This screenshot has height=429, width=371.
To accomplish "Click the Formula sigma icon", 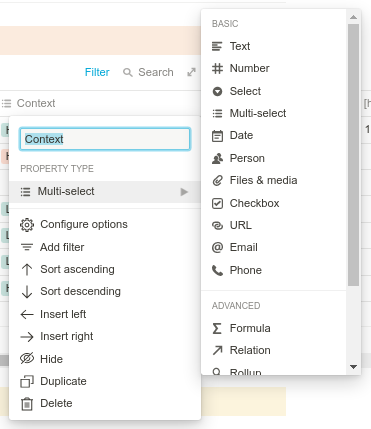I will coord(217,328).
